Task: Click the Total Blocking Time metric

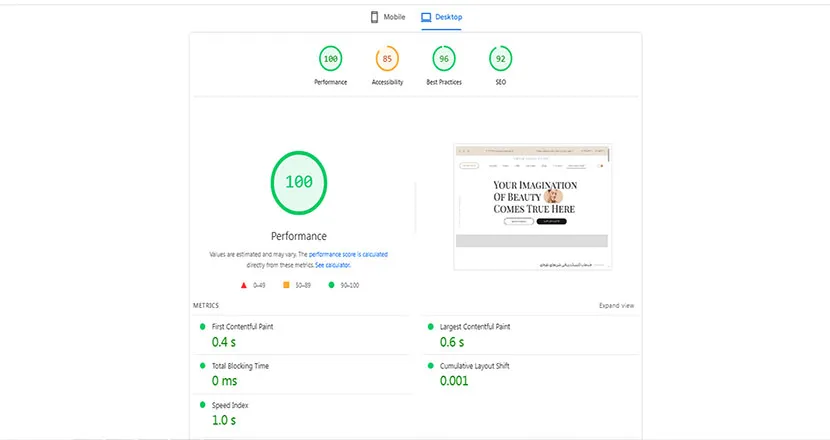Action: (240, 366)
